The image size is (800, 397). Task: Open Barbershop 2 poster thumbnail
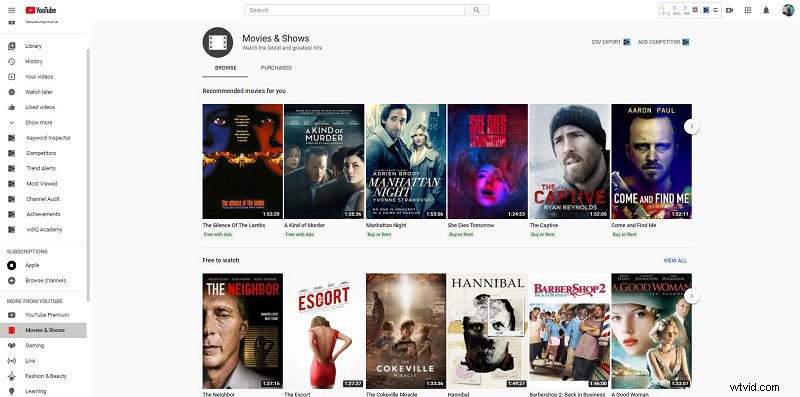569,331
